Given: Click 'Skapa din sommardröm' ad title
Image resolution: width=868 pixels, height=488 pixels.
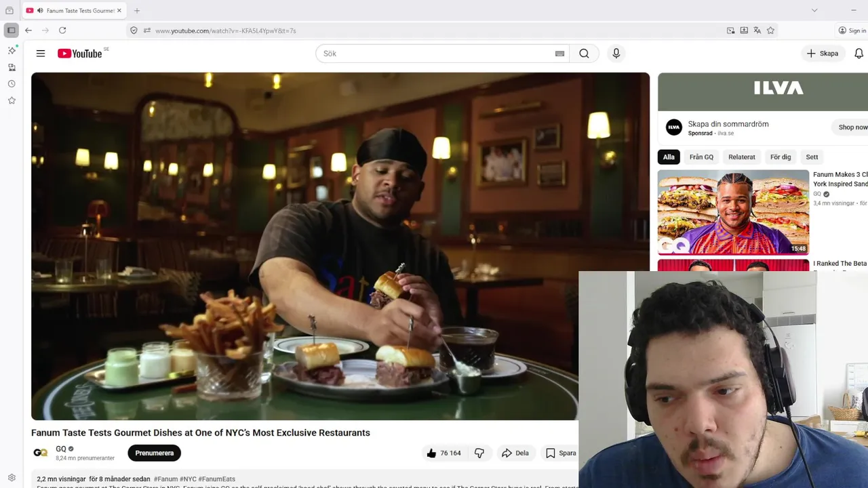Looking at the screenshot, I should tap(728, 124).
